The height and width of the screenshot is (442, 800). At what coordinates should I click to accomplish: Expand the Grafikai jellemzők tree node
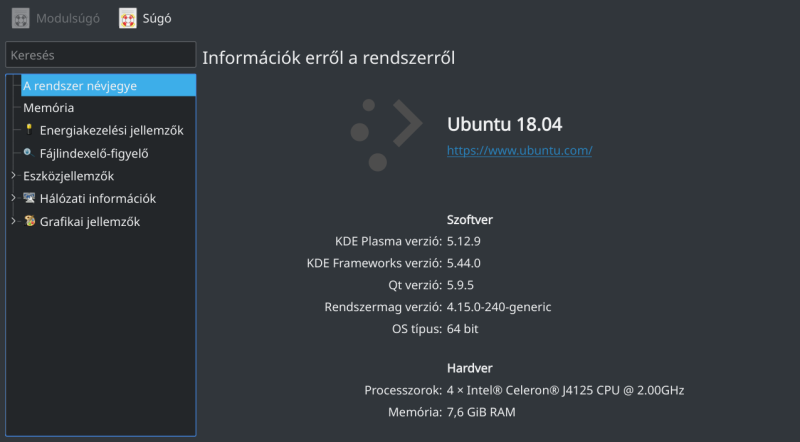[x=13, y=220]
